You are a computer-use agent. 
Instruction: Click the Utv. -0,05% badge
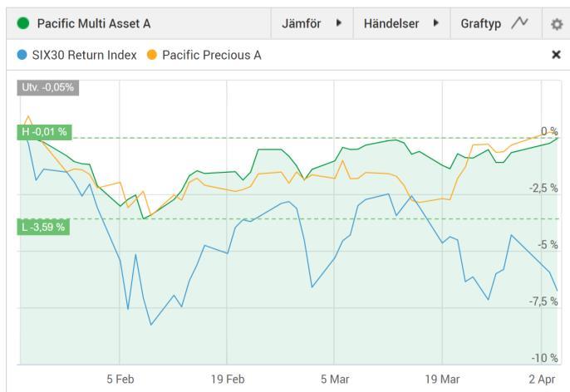48,87
